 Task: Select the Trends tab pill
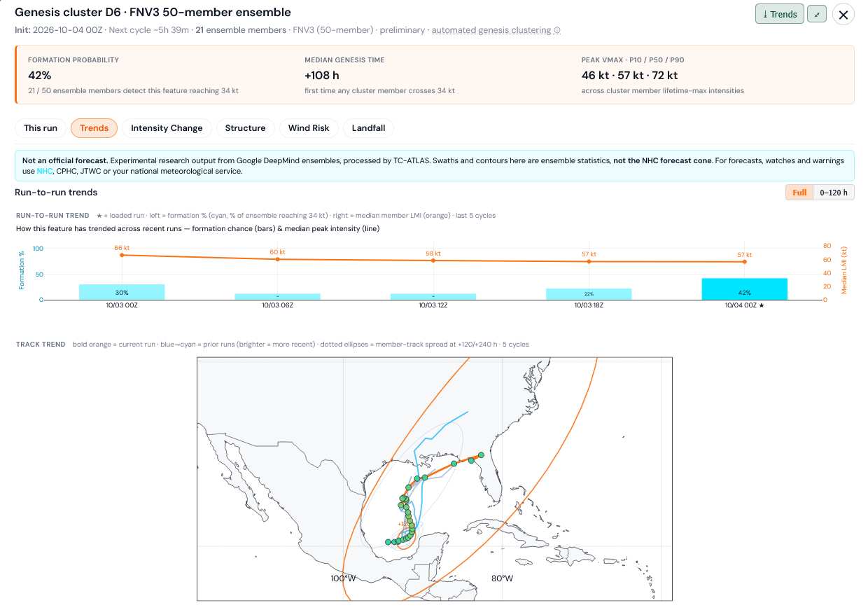tap(94, 128)
